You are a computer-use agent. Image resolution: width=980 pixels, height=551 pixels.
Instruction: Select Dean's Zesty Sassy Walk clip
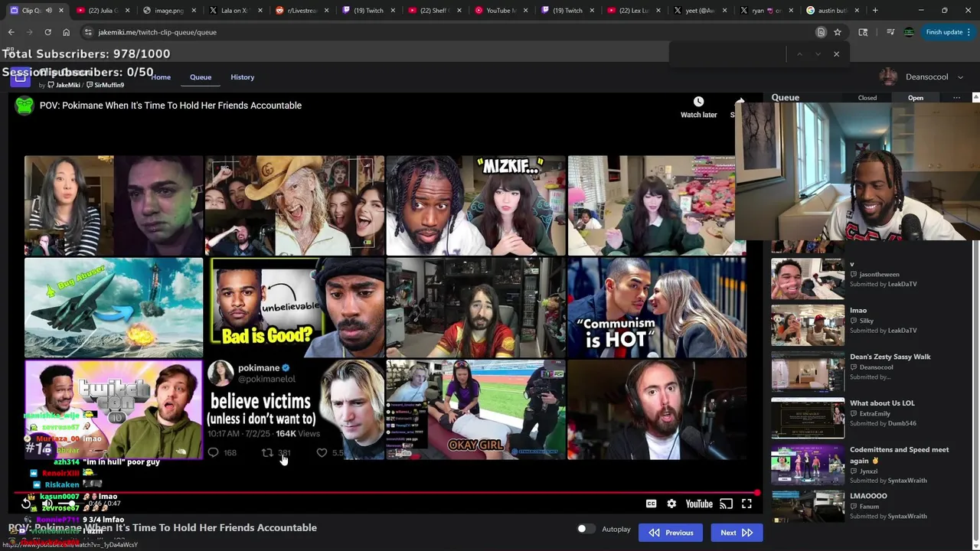tap(867, 371)
